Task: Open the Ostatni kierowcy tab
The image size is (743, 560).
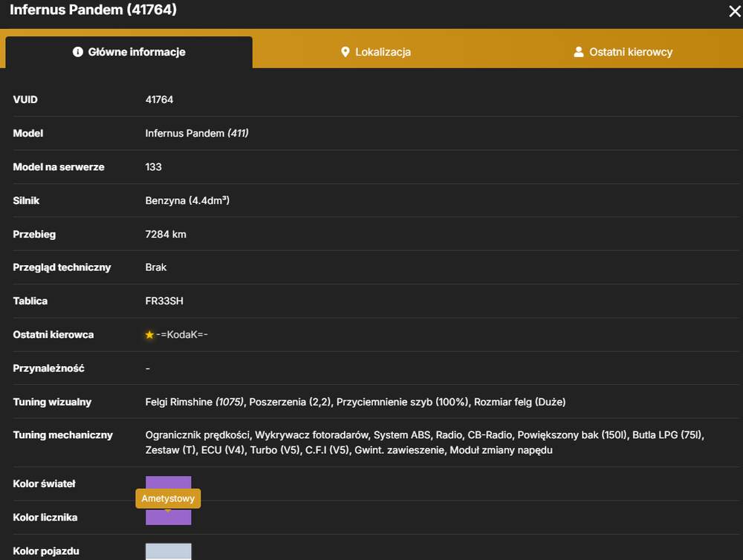Action: point(623,52)
